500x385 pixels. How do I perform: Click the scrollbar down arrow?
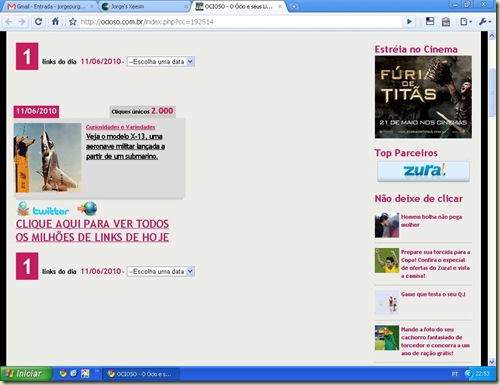pos(492,361)
